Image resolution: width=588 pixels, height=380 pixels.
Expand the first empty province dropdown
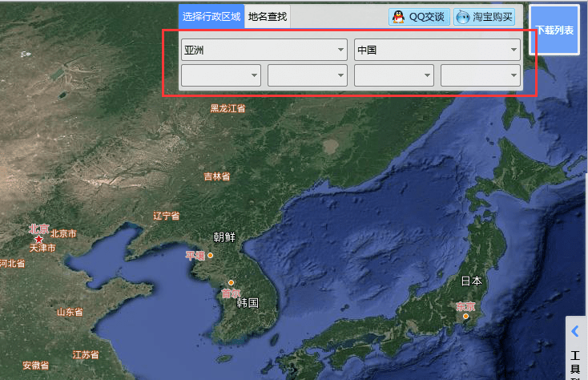coord(221,75)
